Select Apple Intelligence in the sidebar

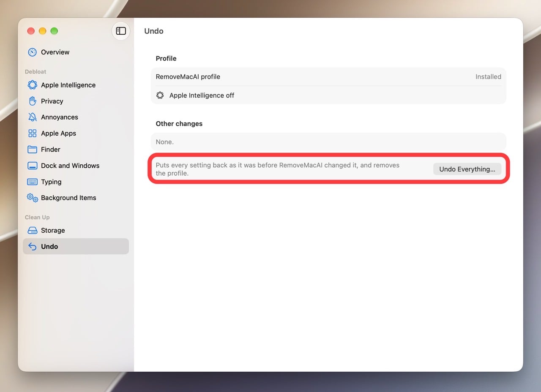click(76, 85)
